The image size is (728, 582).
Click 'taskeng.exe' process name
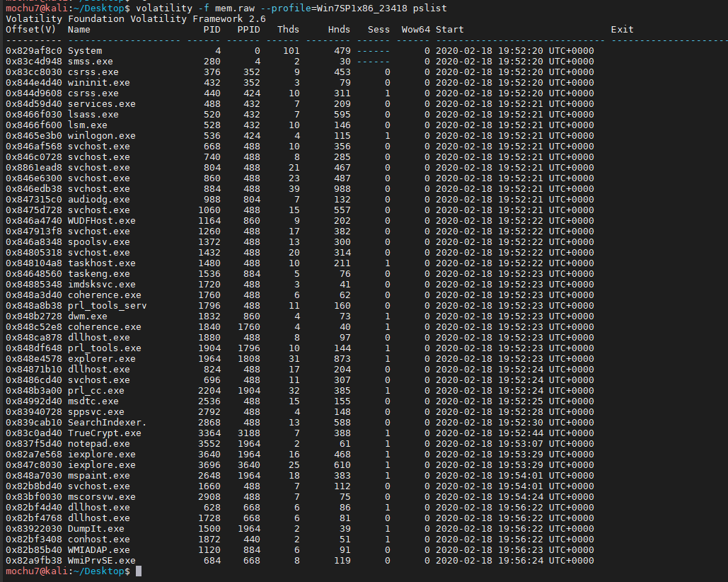point(99,273)
